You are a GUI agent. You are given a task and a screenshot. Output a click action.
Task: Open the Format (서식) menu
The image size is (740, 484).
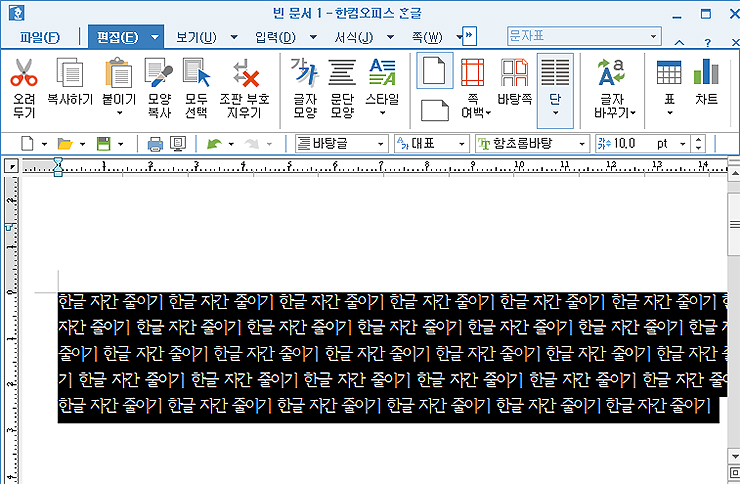pos(353,37)
